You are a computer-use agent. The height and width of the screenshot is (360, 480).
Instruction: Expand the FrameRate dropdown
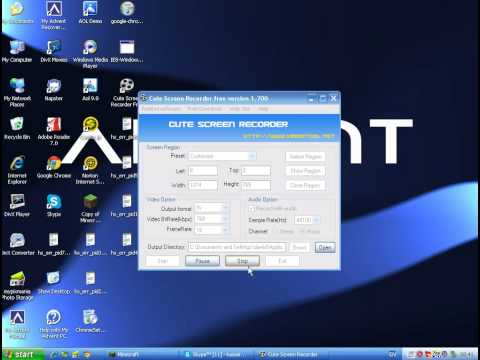[x=212, y=230]
